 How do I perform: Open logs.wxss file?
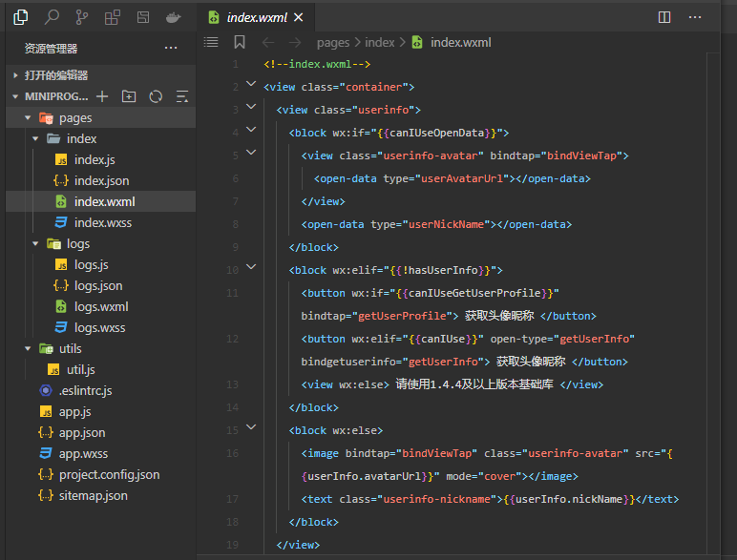click(x=100, y=328)
